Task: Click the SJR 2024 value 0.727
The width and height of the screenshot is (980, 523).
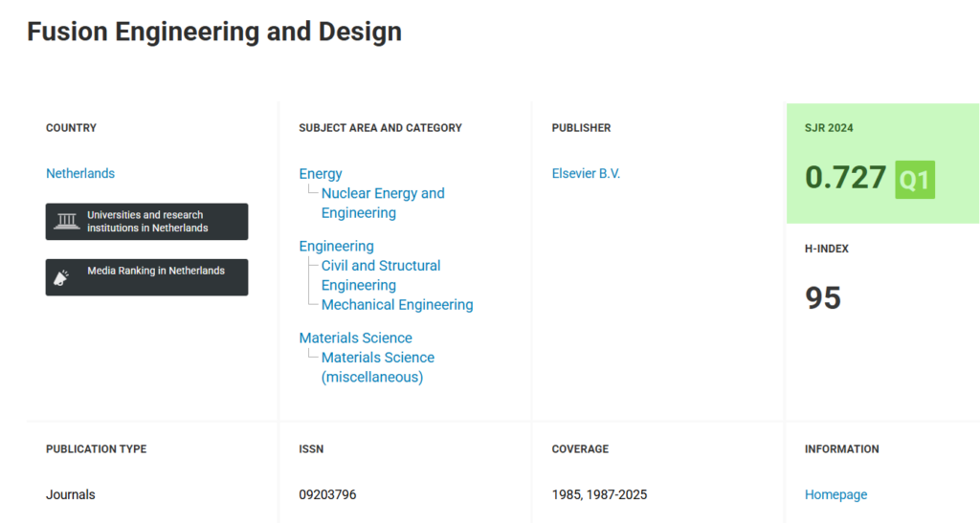Action: [x=845, y=178]
